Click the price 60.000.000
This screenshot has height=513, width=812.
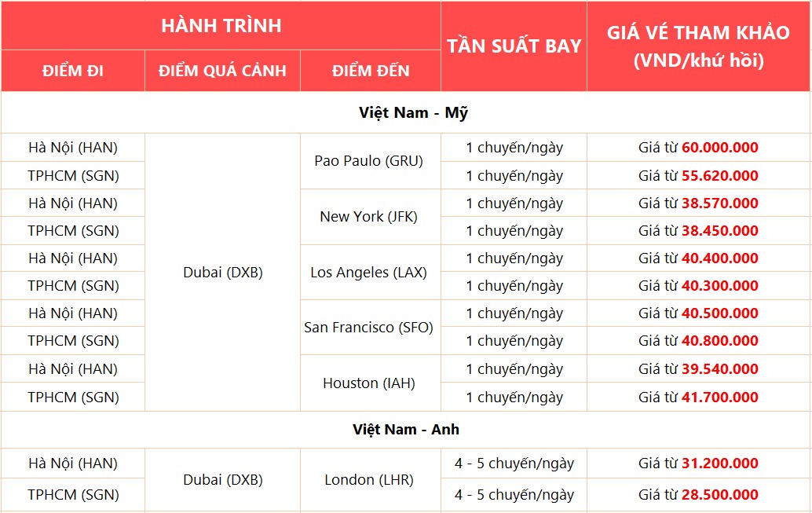click(x=720, y=148)
